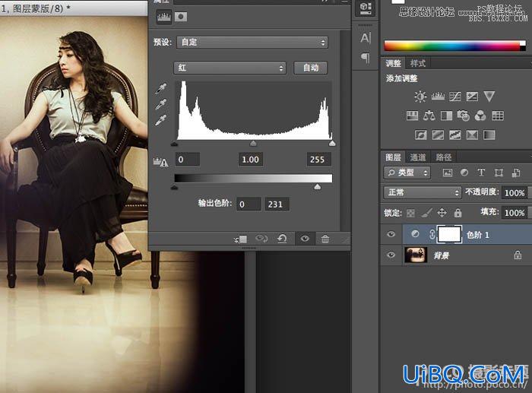Click the input midtone gray slider handle
This screenshot has width=532, height=393.
point(253,144)
